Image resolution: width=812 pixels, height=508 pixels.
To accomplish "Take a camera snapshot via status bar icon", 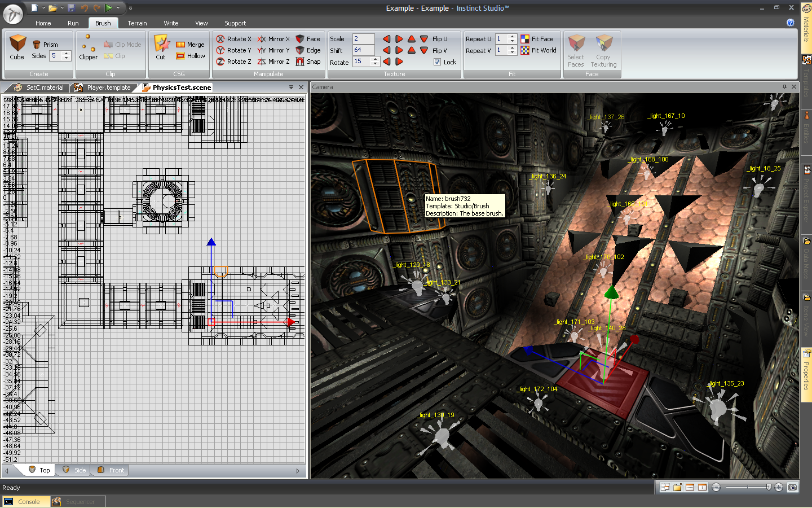I will pyautogui.click(x=792, y=487).
